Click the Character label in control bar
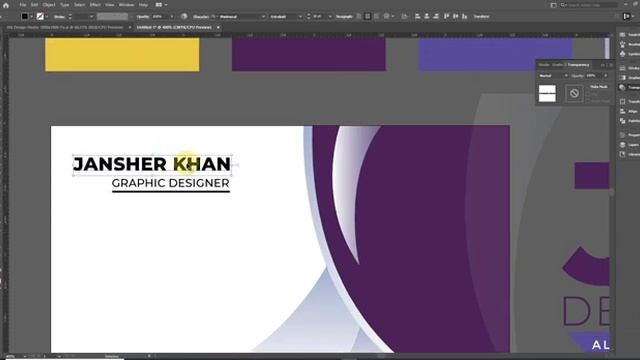This screenshot has height=360, width=640. (x=201, y=17)
